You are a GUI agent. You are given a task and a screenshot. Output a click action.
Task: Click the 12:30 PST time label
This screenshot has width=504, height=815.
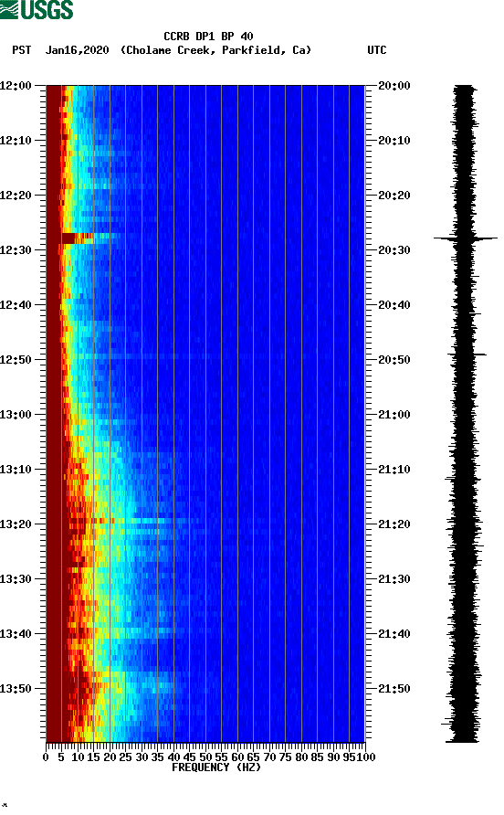click(16, 250)
